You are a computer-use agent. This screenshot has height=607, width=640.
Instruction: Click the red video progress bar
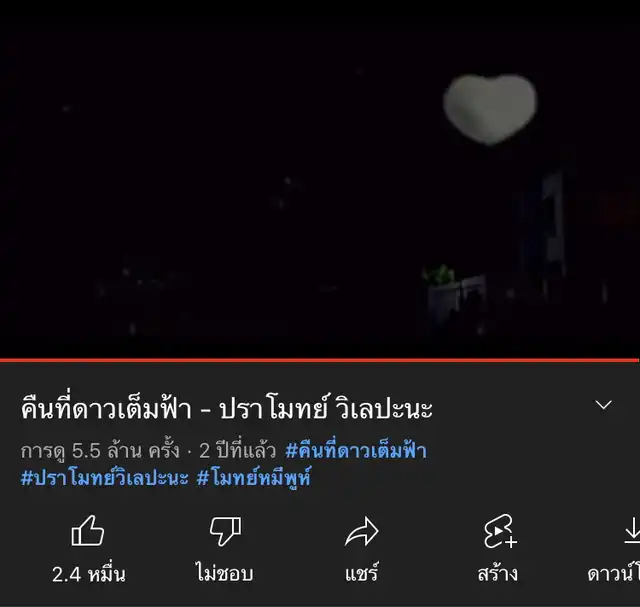(x=319, y=360)
